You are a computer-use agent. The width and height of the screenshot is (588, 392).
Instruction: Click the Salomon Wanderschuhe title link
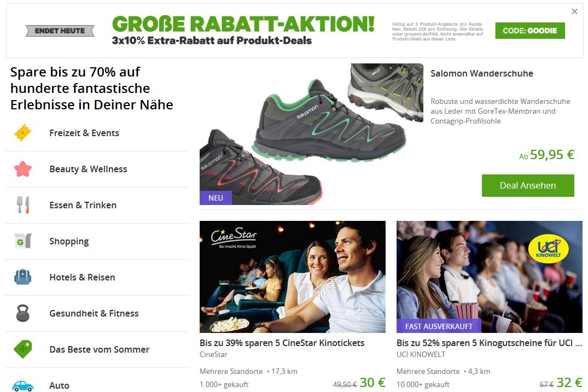(x=481, y=73)
